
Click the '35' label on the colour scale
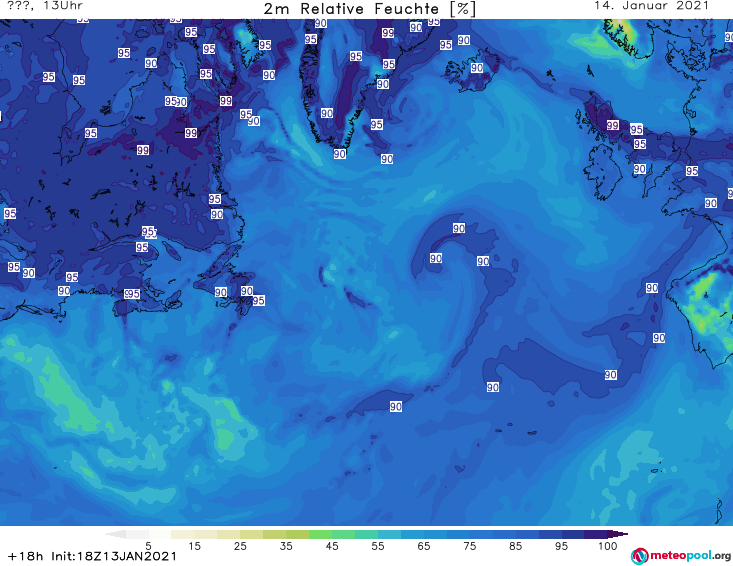coord(286,546)
